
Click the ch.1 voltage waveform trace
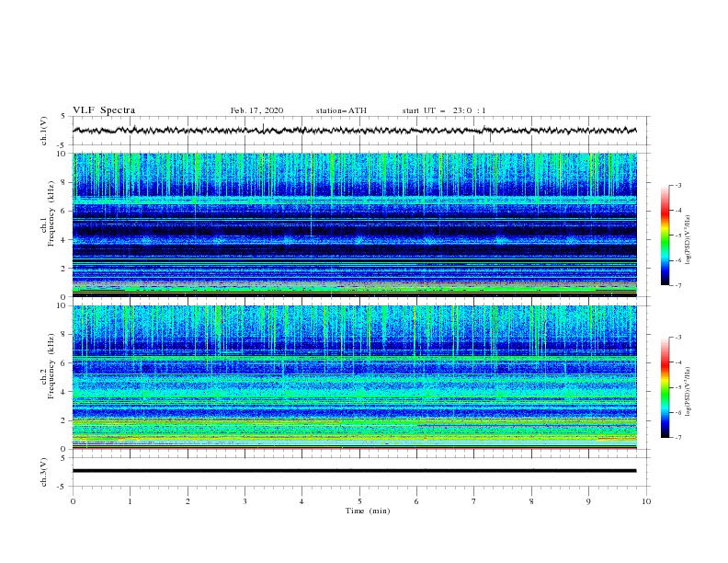point(354,131)
